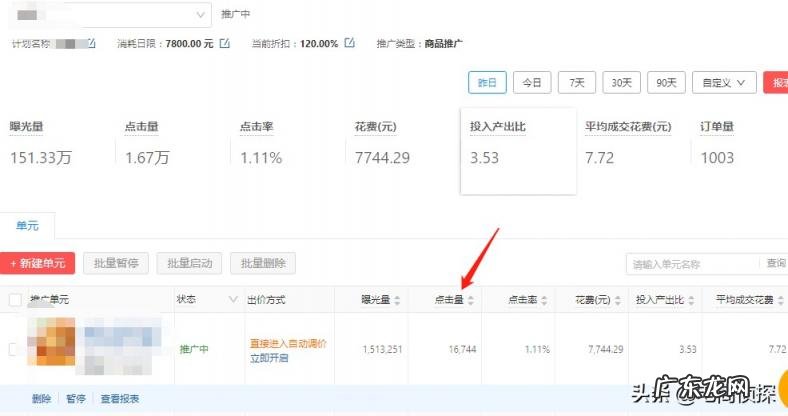Click 查看报表 link
The width and height of the screenshot is (788, 416).
(x=120, y=399)
